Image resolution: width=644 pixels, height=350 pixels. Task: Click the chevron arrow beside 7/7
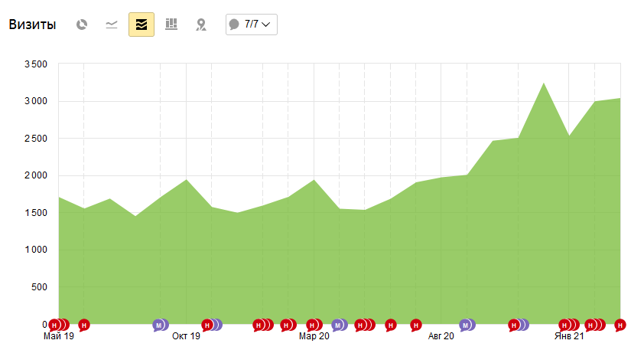coord(266,25)
